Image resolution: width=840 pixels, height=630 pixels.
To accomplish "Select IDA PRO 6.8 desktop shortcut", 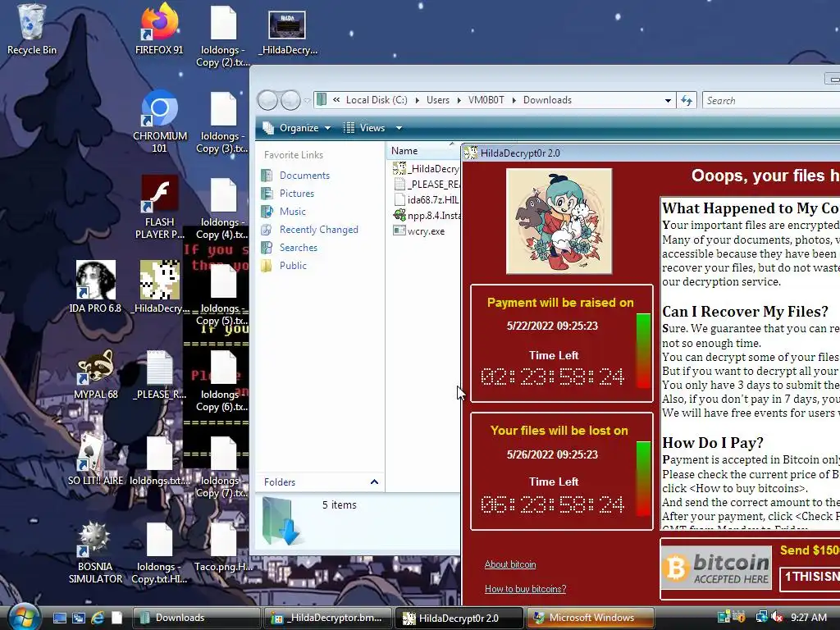I will click(95, 286).
